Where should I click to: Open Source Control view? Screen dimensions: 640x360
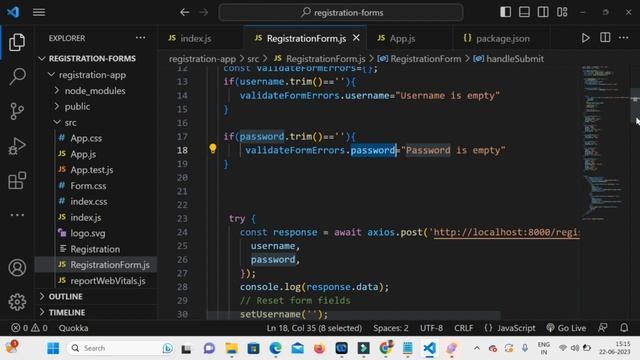tap(17, 111)
